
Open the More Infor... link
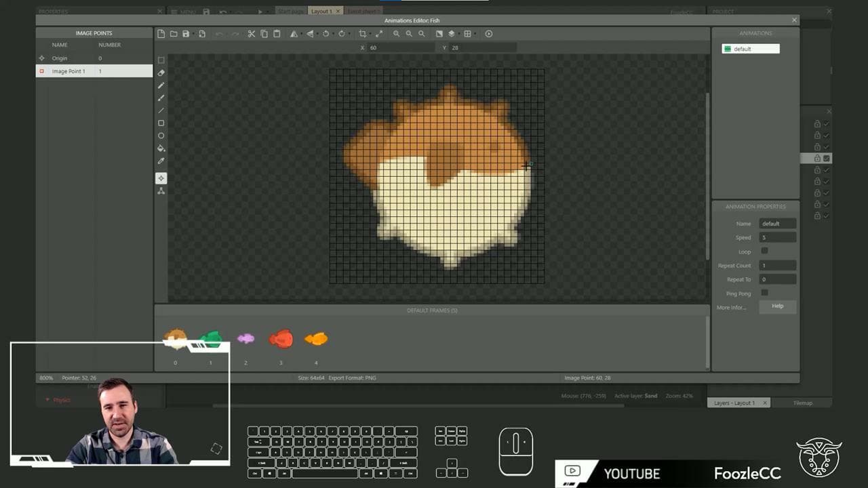(731, 307)
